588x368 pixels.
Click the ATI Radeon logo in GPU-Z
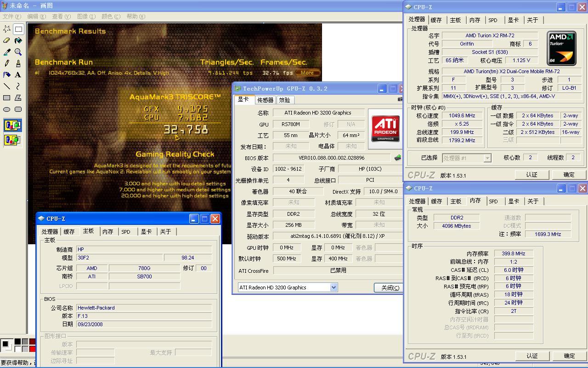click(x=385, y=129)
